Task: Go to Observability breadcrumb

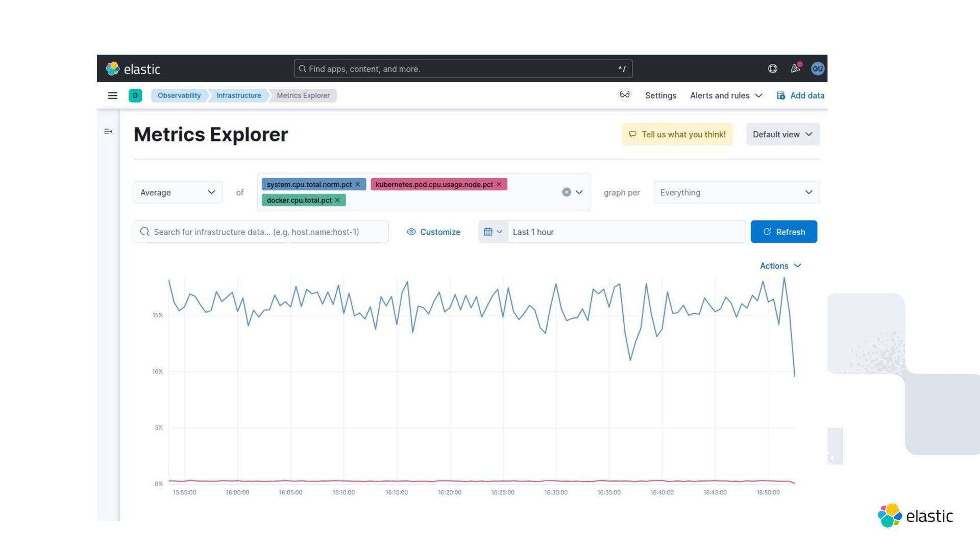Action: (x=179, y=95)
